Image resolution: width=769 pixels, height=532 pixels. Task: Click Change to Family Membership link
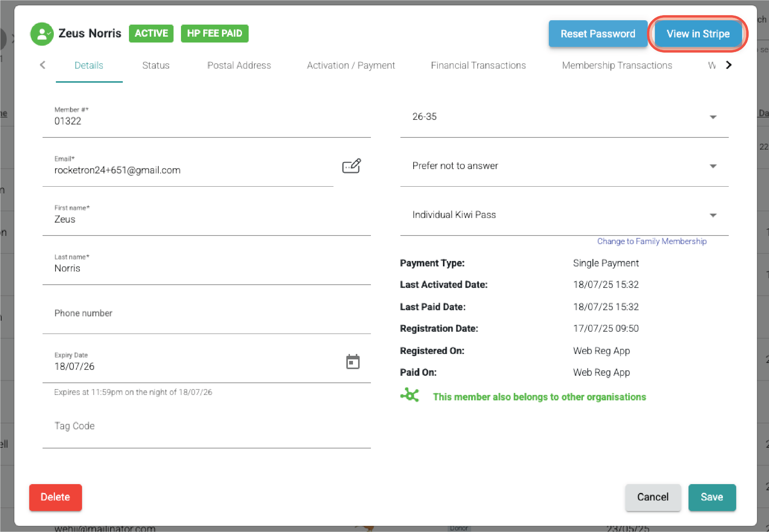click(652, 241)
